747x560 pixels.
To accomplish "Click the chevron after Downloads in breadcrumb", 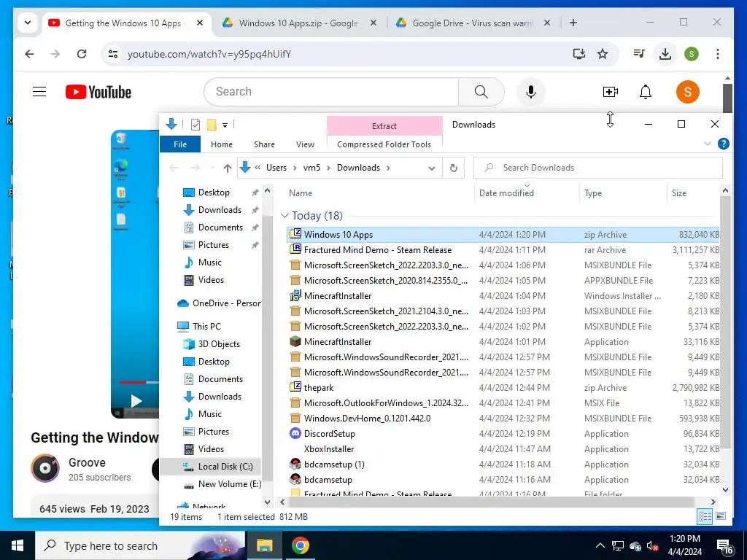I will click(389, 168).
